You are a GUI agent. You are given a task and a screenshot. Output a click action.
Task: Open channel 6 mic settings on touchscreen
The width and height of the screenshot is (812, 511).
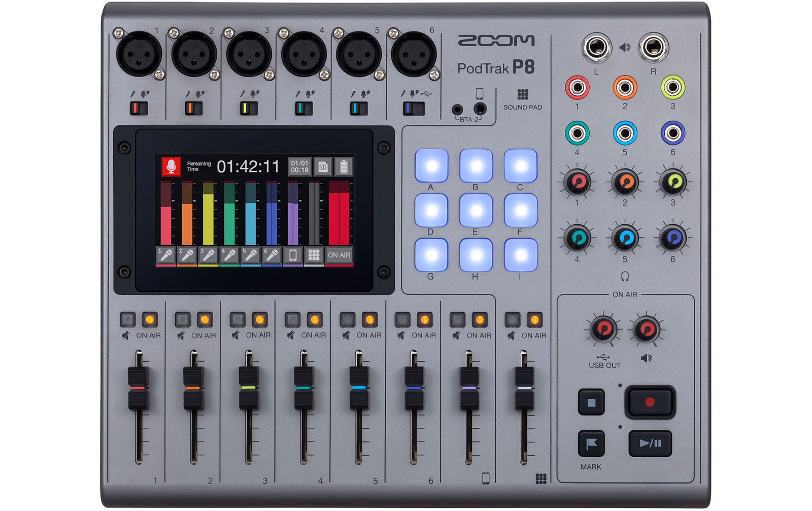(x=272, y=255)
